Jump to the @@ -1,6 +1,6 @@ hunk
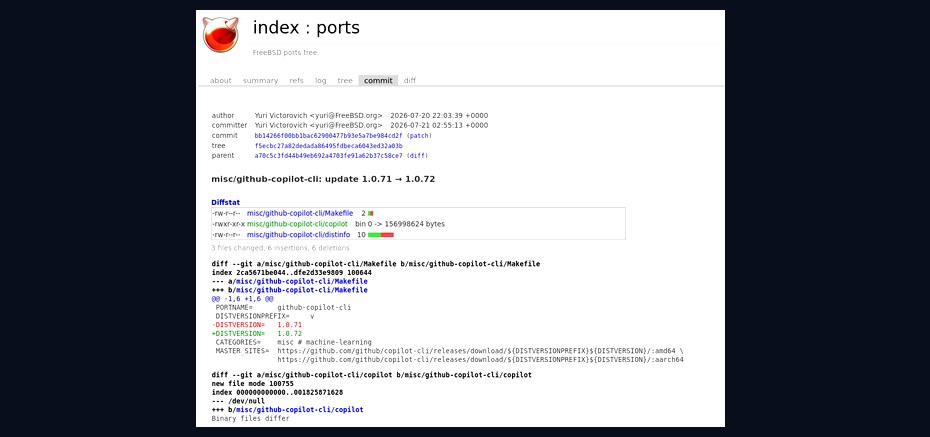 click(x=242, y=299)
